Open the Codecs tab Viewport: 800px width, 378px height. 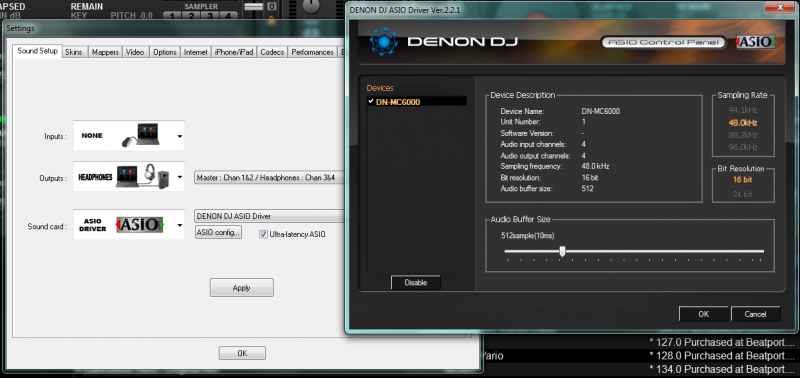[x=272, y=52]
